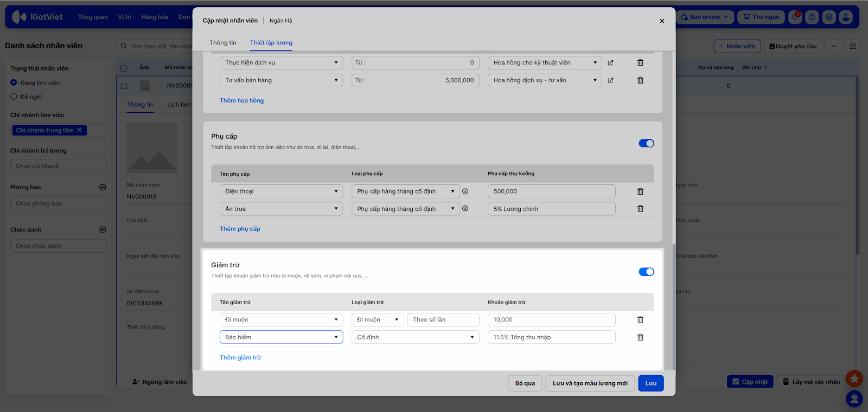
Task: Delete the Đi muộn deduction row
Action: coord(640,320)
